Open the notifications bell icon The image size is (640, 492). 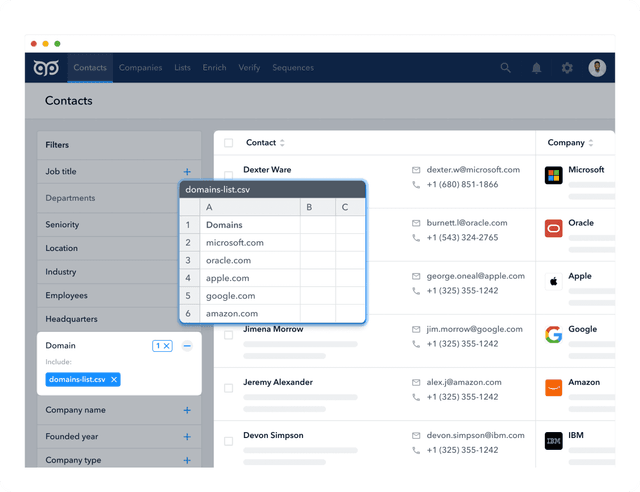[x=536, y=68]
